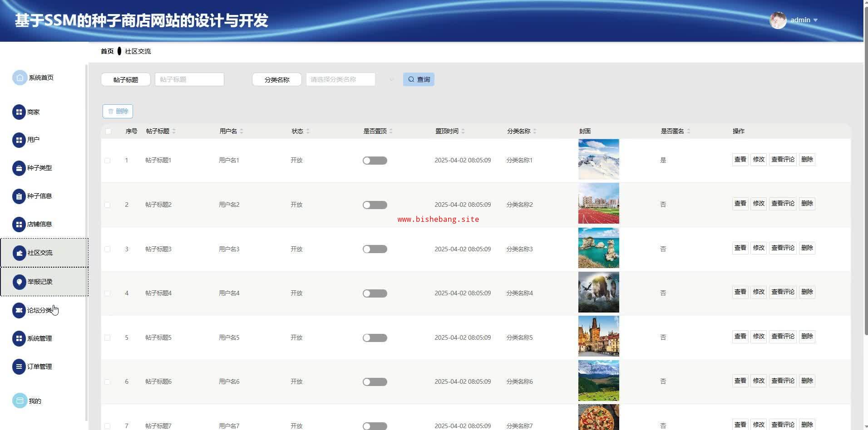Screen dimensions: 868x430
Task: Open the snowy mountain cover thumbnail
Action: click(x=598, y=159)
